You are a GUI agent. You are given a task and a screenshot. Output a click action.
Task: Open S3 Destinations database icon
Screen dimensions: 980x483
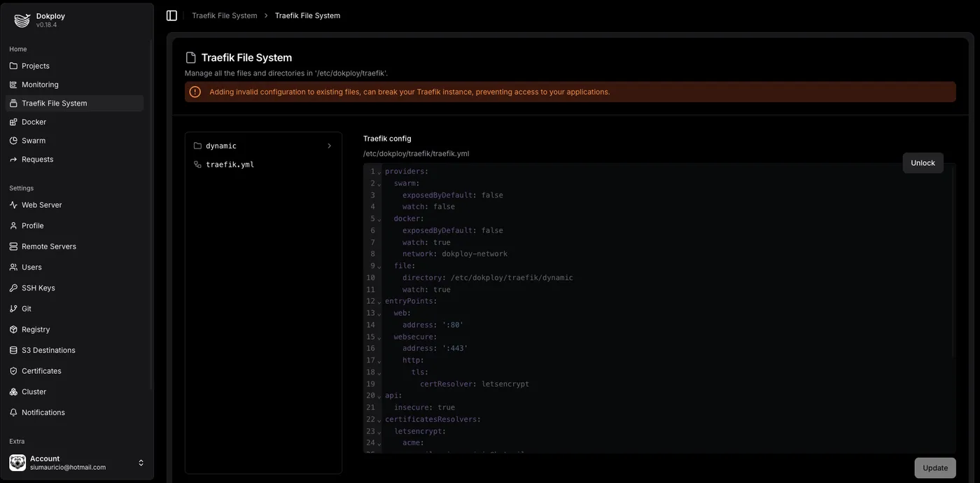coord(13,350)
